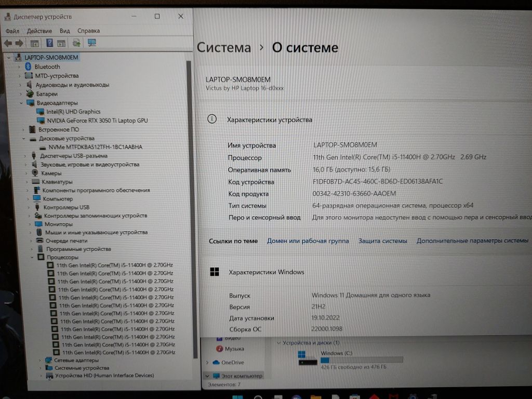
Task: Select the NVMe MTFDKBA512TFH disk device
Action: tap(95, 147)
